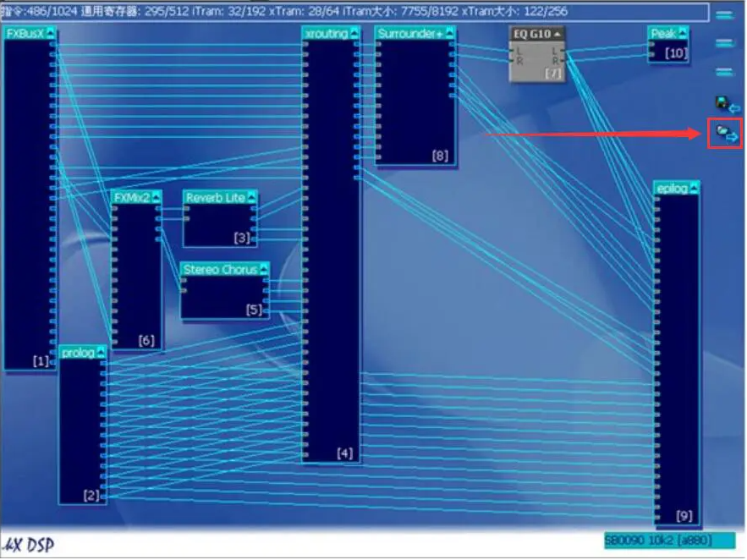Select the Reverb Lite plugin title
The image size is (747, 560).
click(216, 198)
